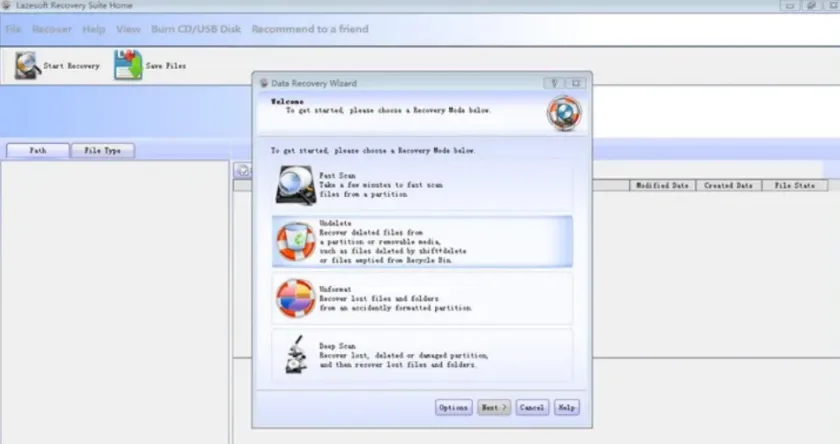Click the question mark button in wizard title bar

point(555,83)
